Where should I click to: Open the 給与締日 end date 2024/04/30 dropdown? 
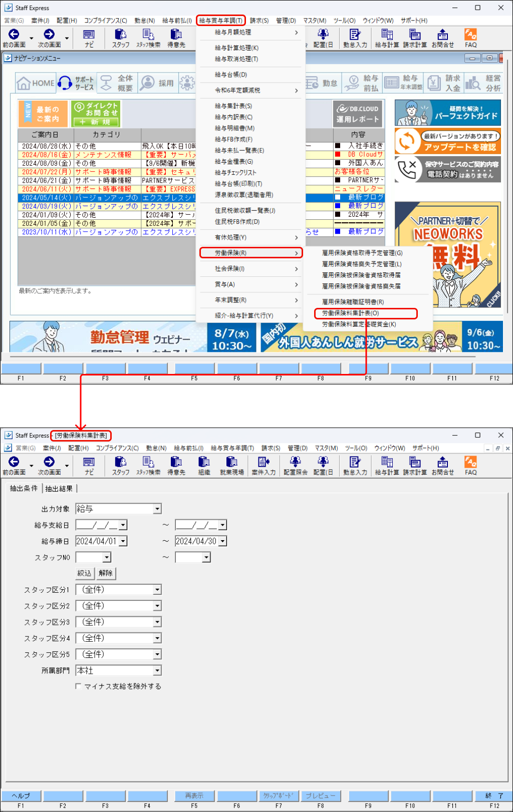tap(223, 541)
